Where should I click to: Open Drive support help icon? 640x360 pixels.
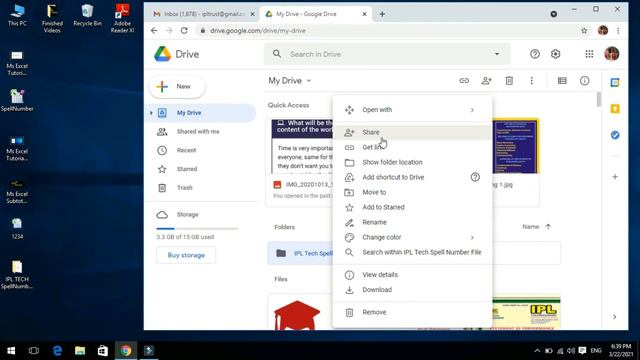[x=535, y=54]
